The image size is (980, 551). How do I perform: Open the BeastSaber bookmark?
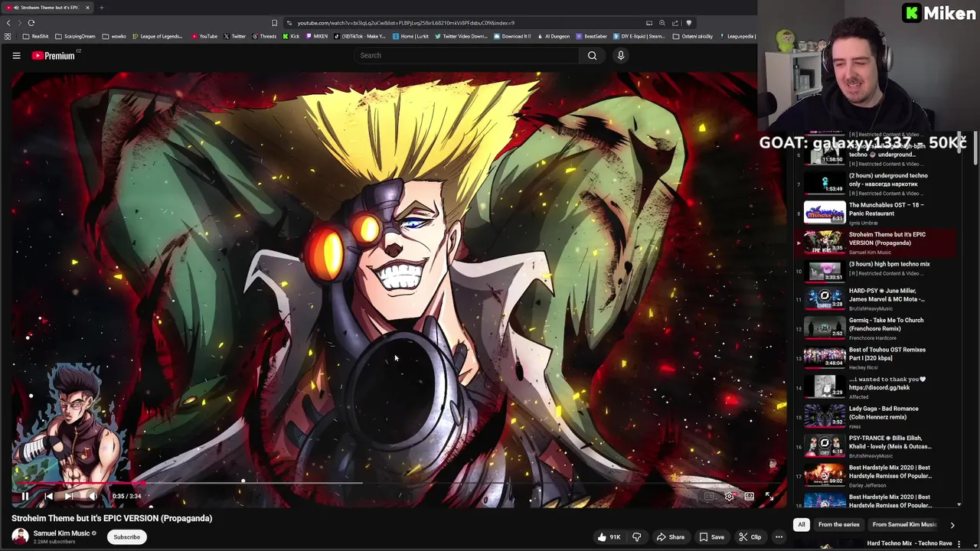[x=591, y=36]
